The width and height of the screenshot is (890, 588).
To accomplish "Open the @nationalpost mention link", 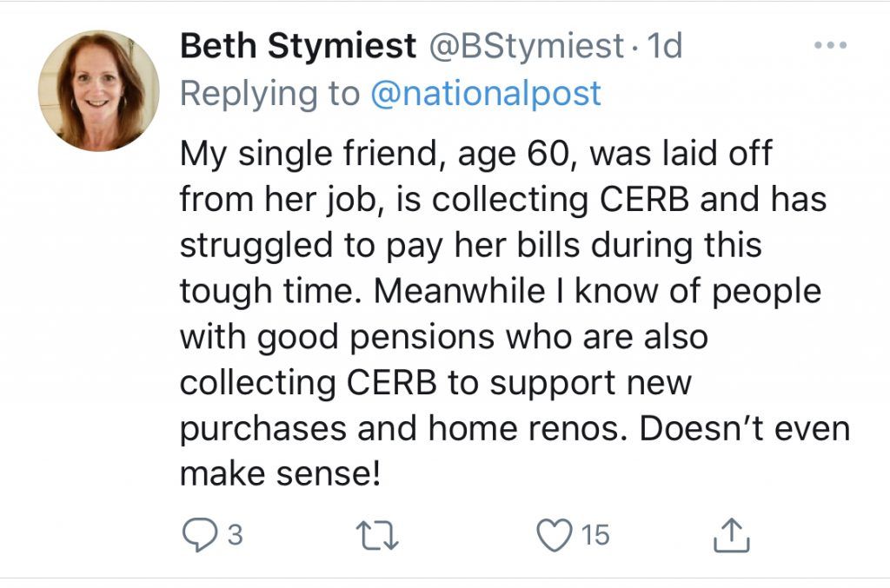I will [x=486, y=94].
